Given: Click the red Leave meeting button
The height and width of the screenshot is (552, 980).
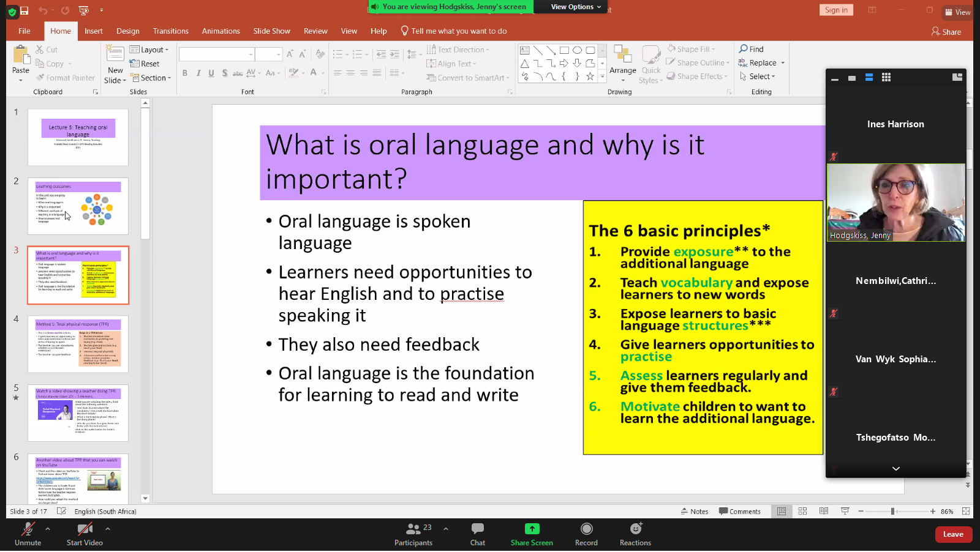Looking at the screenshot, I should [x=954, y=534].
